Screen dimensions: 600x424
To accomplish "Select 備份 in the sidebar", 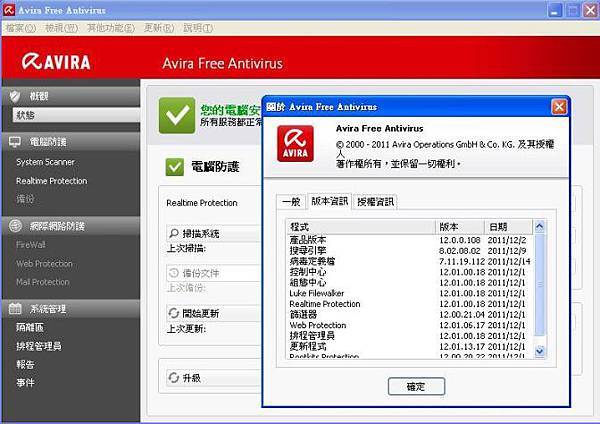I will tap(25, 199).
